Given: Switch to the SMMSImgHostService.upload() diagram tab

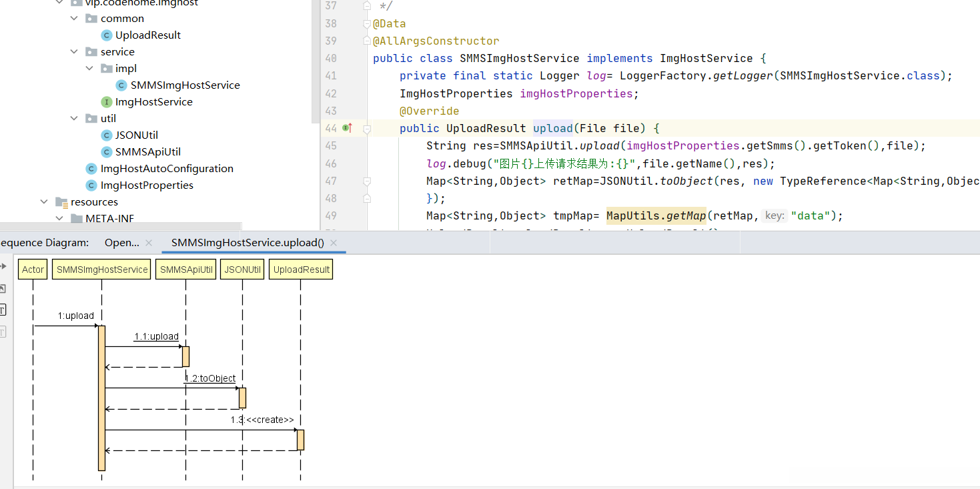Looking at the screenshot, I should tap(248, 243).
